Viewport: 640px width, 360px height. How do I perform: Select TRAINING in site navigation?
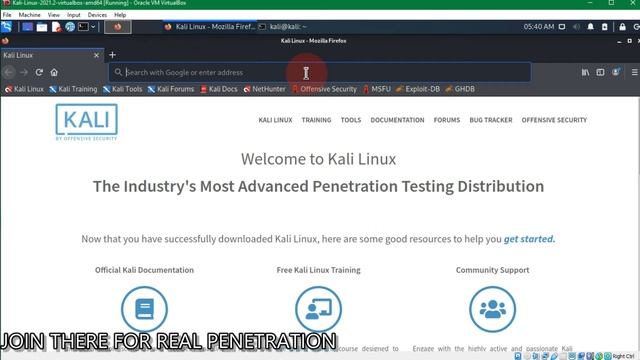pyautogui.click(x=316, y=120)
